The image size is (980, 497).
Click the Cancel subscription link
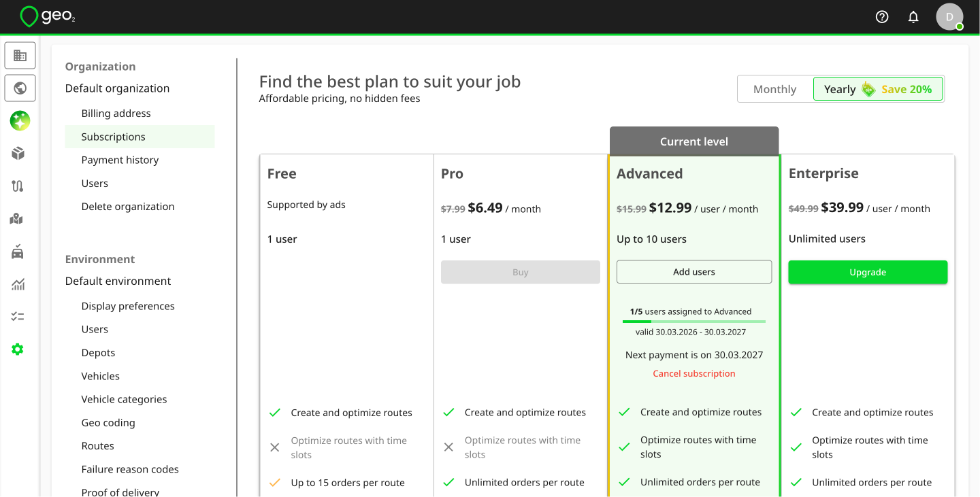click(x=694, y=373)
